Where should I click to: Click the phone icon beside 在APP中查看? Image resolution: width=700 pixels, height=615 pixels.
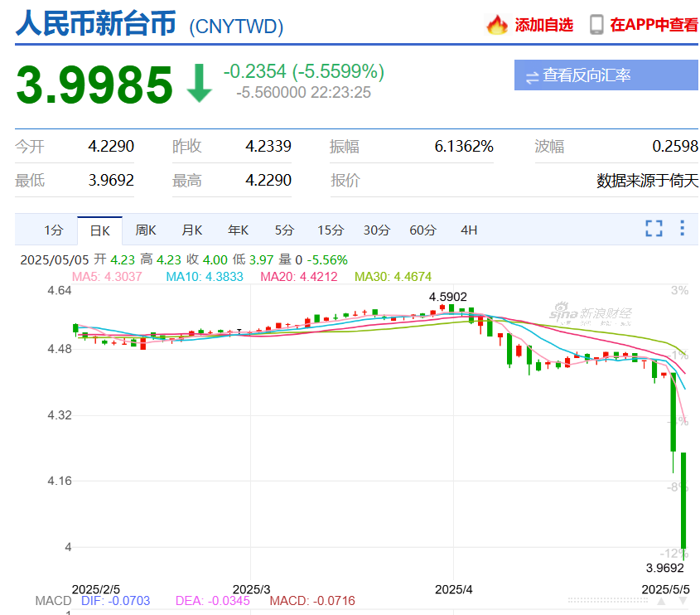point(596,25)
